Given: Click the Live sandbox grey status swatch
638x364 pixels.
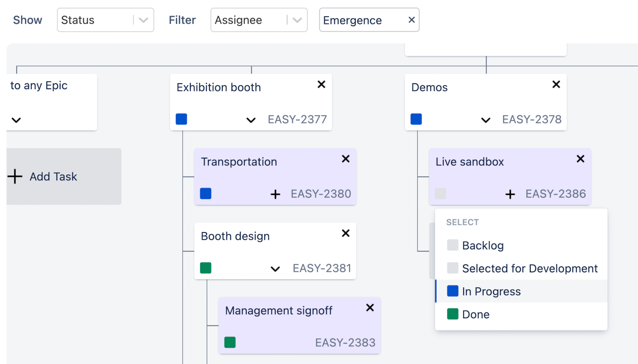Looking at the screenshot, I should click(440, 193).
